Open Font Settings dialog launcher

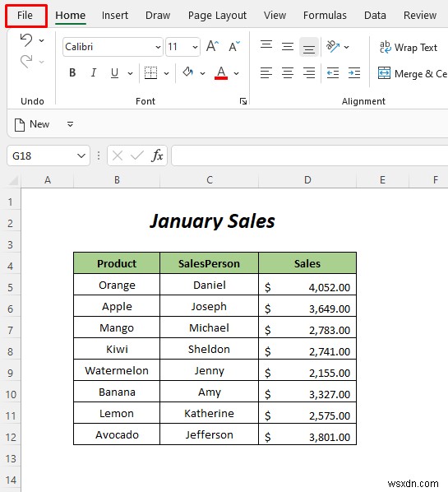[243, 101]
